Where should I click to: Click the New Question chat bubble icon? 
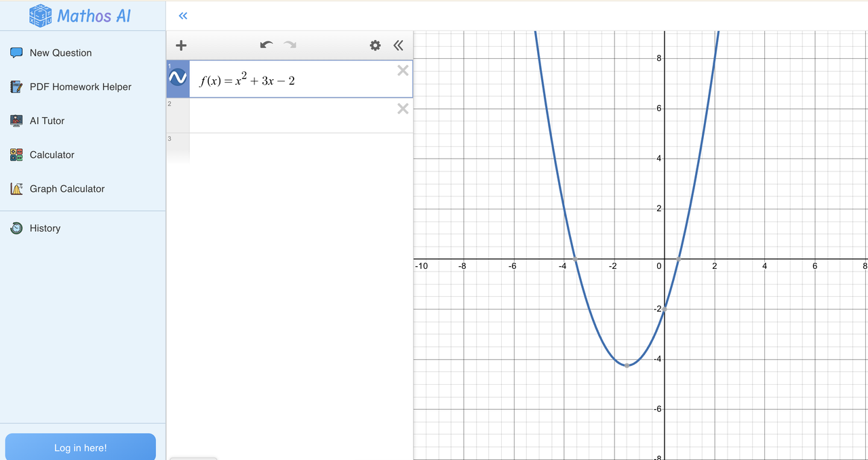point(16,52)
